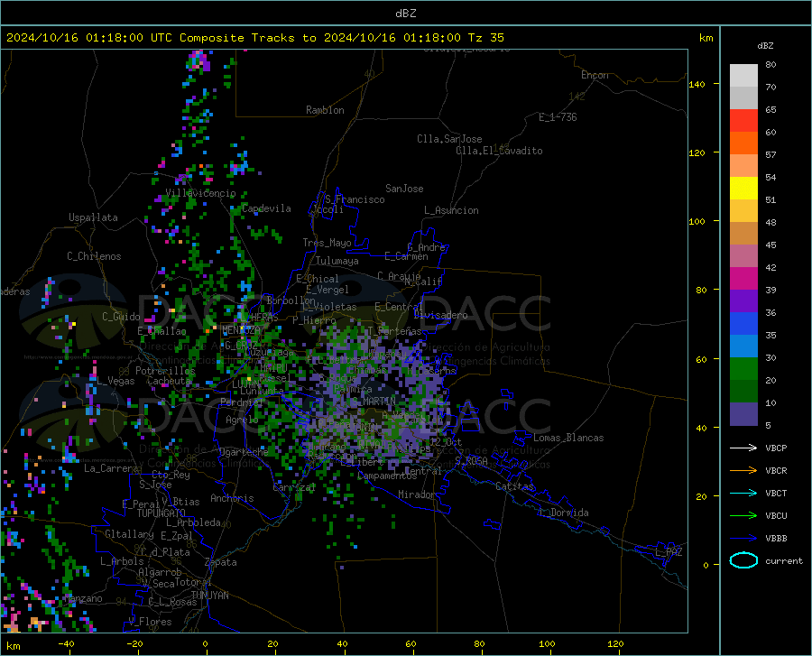The width and height of the screenshot is (812, 656).
Task: Click the 'Zapata' map label
Action: tap(221, 562)
